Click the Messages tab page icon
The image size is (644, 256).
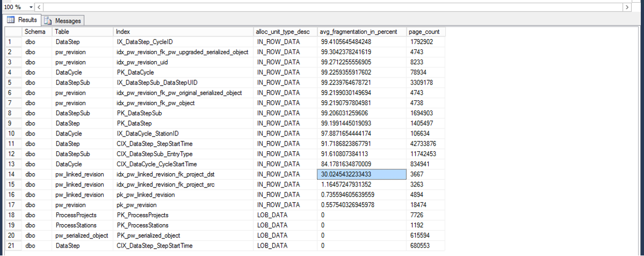[x=48, y=20]
